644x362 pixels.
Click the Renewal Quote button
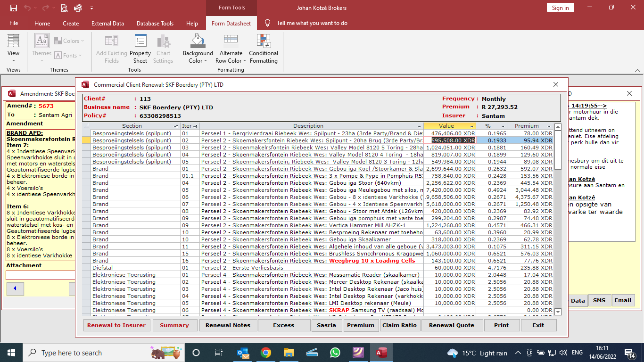(452, 325)
